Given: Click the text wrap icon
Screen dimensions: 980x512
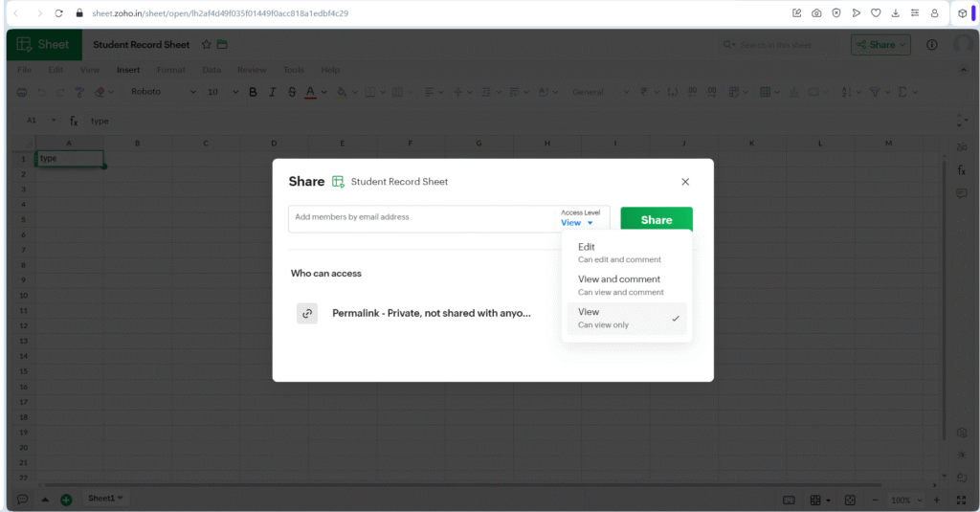Looking at the screenshot, I should (514, 92).
